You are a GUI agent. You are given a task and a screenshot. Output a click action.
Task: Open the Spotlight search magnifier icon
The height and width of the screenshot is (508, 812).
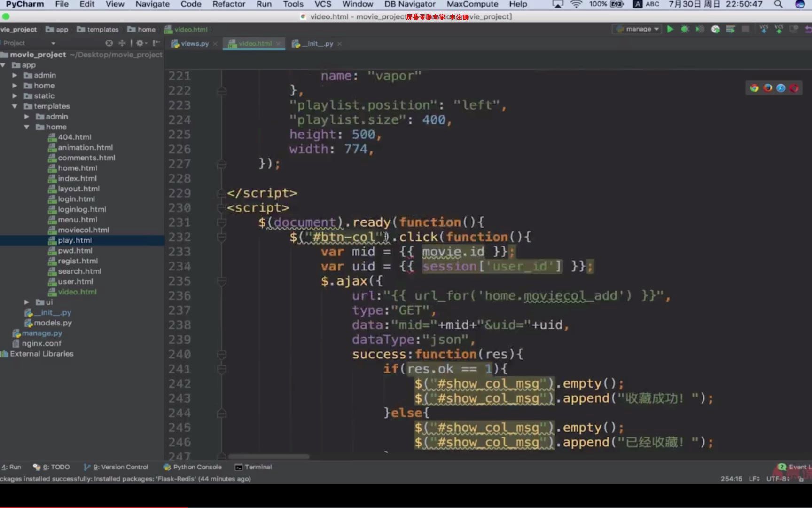pos(778,4)
